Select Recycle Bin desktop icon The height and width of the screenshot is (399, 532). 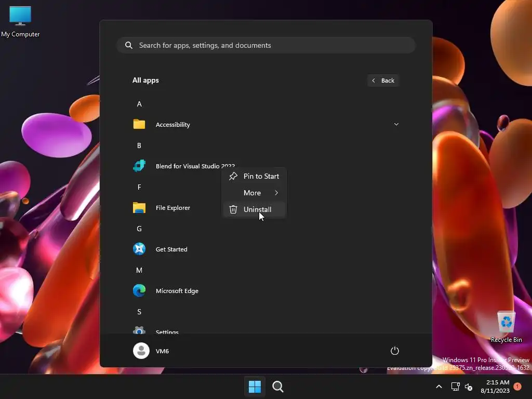[506, 327]
